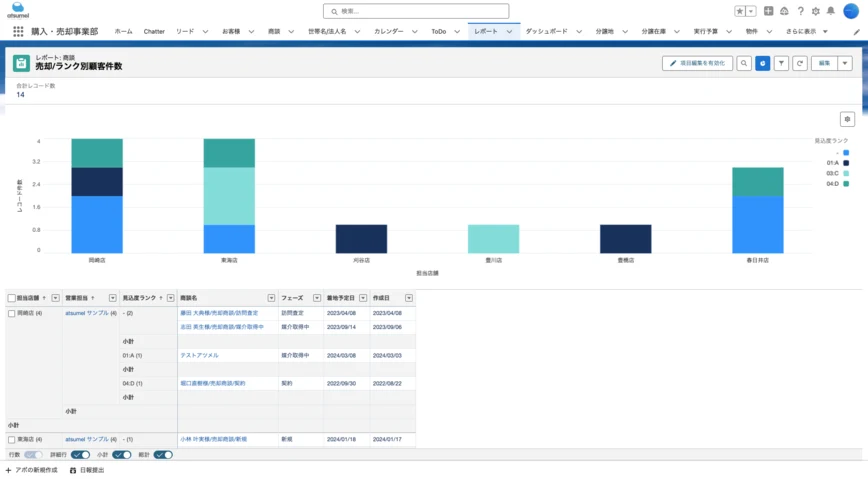Click the 項目編集を有効化 button
This screenshot has height=479, width=868.
[698, 63]
